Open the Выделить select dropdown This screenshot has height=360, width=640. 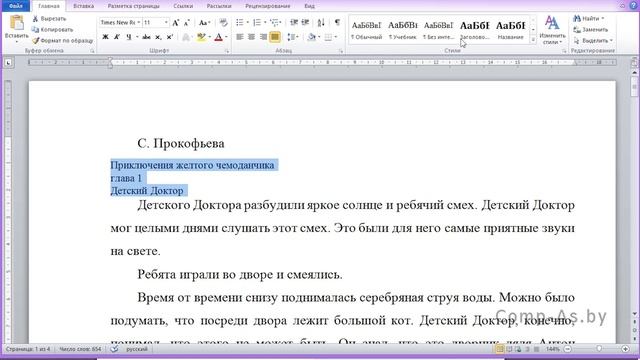pyautogui.click(x=593, y=40)
